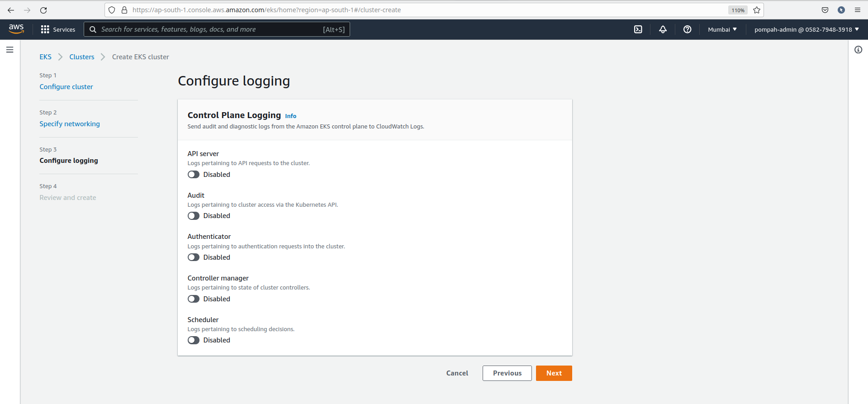This screenshot has height=404, width=868.
Task: Go to Step 2 Specify networking
Action: coord(70,124)
